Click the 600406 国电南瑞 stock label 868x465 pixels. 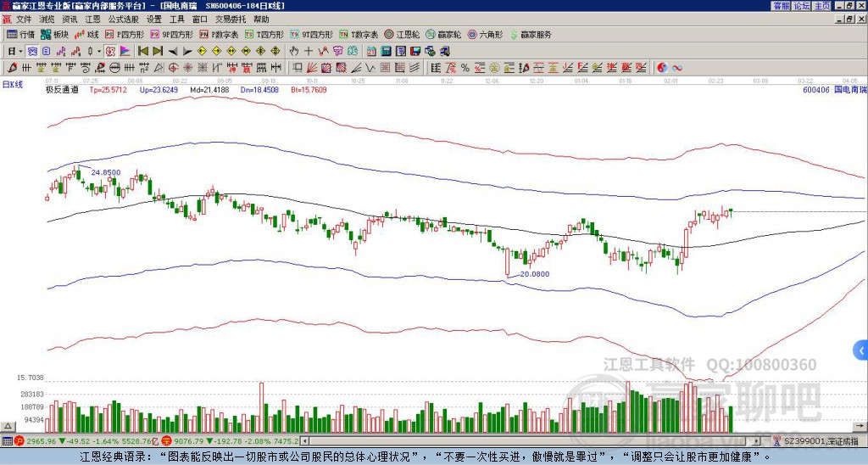[x=834, y=89]
